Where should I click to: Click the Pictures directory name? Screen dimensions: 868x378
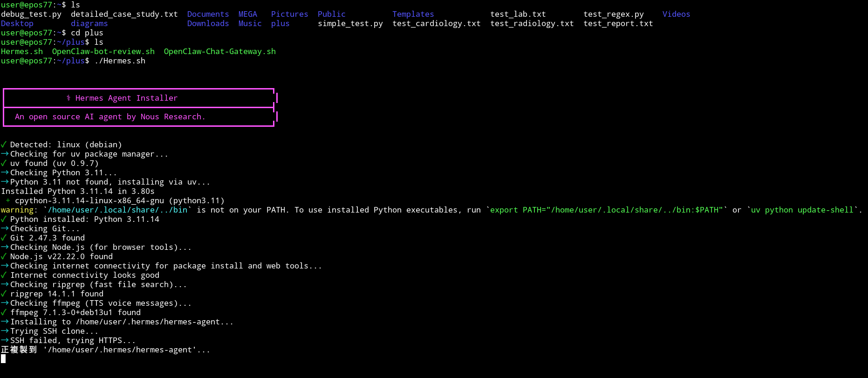click(x=290, y=14)
